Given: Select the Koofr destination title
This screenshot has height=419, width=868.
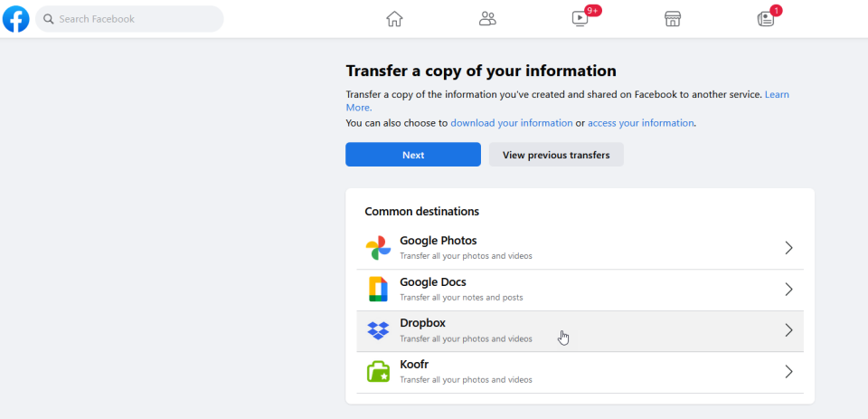Looking at the screenshot, I should (414, 365).
